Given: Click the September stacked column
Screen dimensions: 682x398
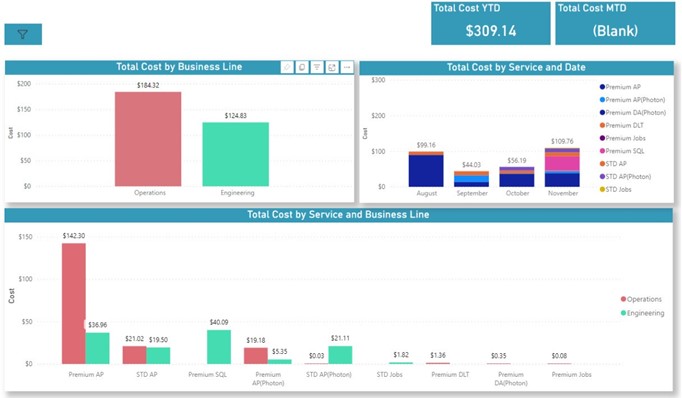Looking at the screenshot, I should pyautogui.click(x=471, y=179).
